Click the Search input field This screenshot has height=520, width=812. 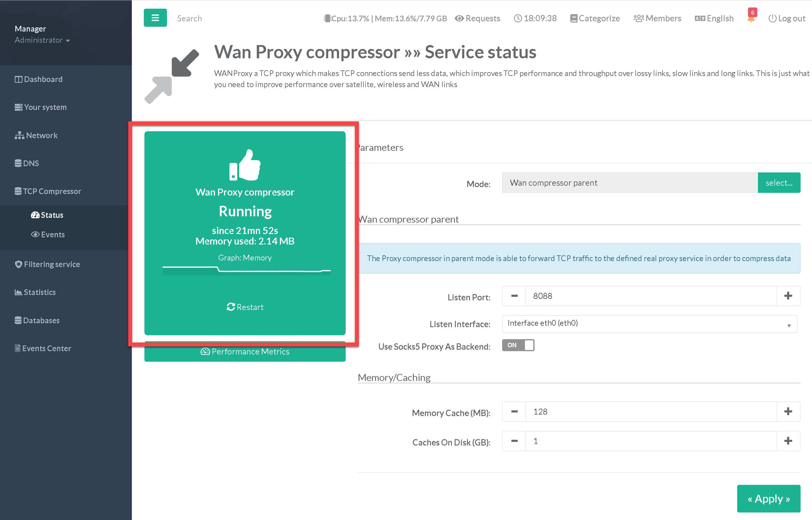[189, 19]
